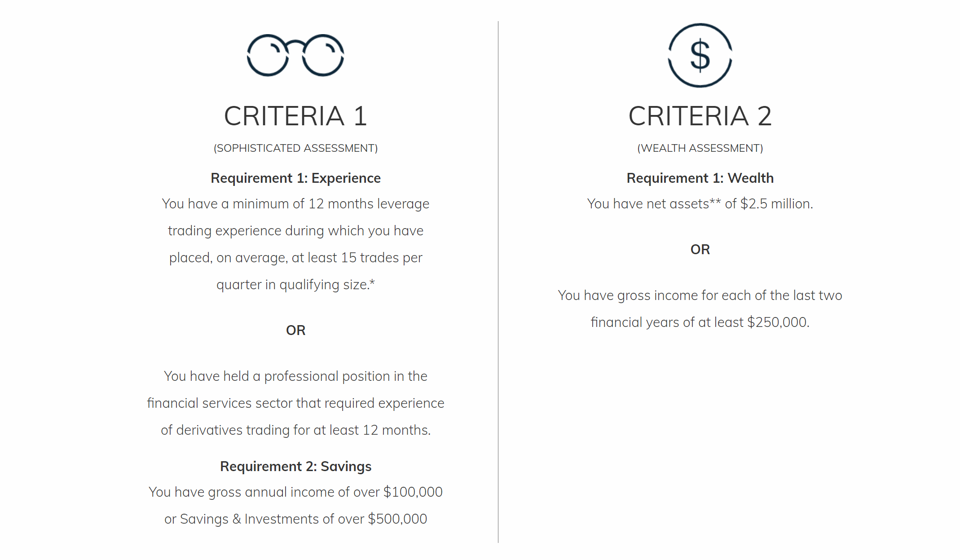Click the Requirement 1: Wealth heading
Image resolution: width=960 pixels, height=560 pixels.
point(700,178)
